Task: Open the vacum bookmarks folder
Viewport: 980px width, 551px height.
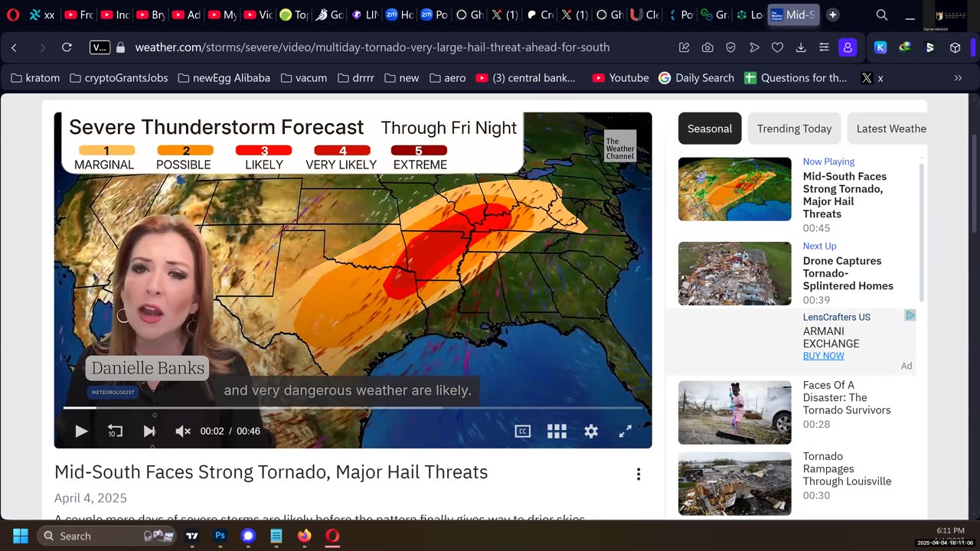Action: coord(303,78)
